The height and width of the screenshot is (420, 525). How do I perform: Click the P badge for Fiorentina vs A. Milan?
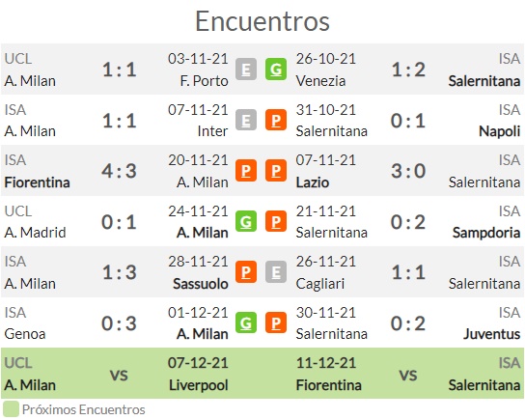(246, 171)
